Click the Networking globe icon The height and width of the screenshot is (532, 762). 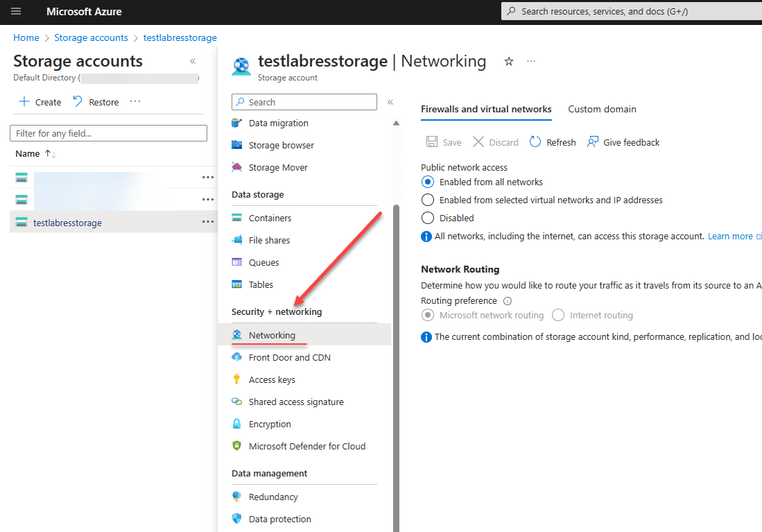pos(236,334)
